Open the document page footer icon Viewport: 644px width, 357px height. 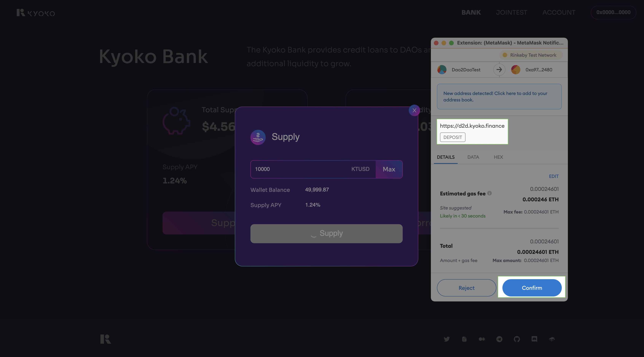(464, 339)
